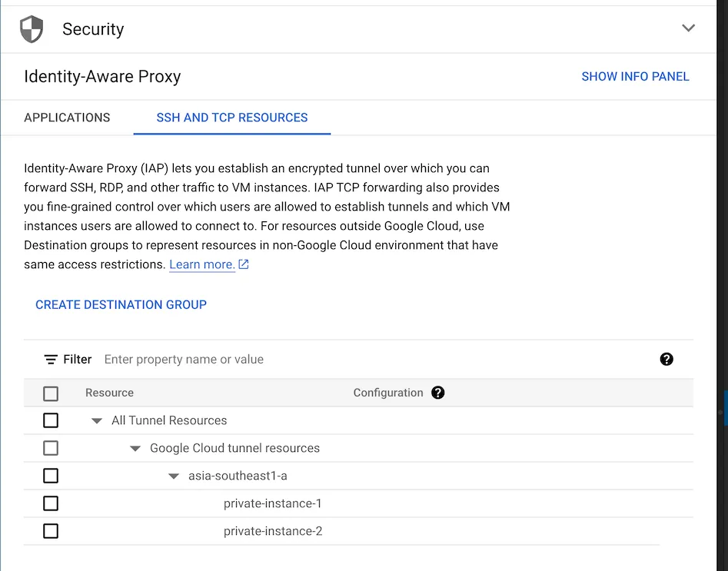
Task: Open help beside the filter bar
Action: point(666,359)
